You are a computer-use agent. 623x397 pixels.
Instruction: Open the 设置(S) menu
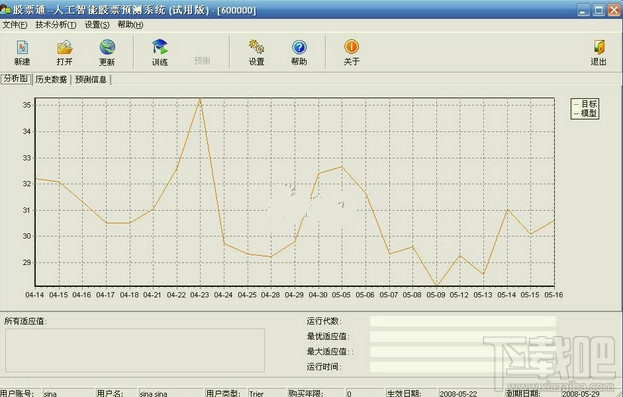pos(97,25)
